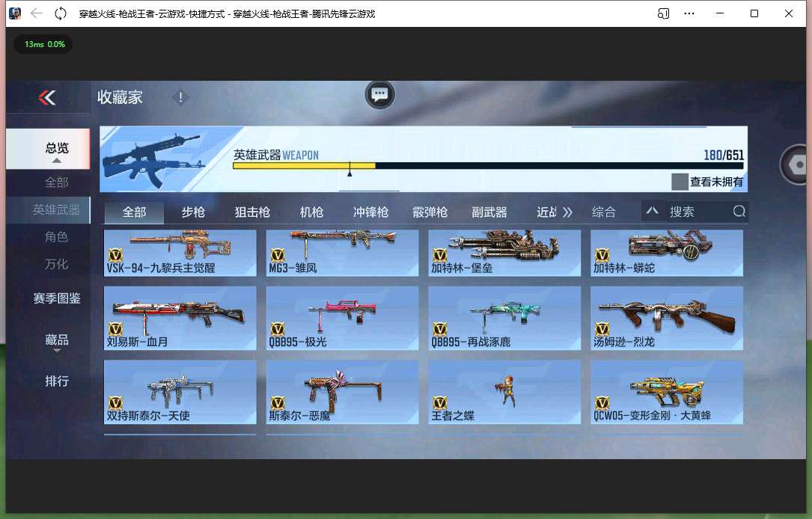Go back with the red double-chevron arrow
The image size is (812, 519).
point(46,97)
